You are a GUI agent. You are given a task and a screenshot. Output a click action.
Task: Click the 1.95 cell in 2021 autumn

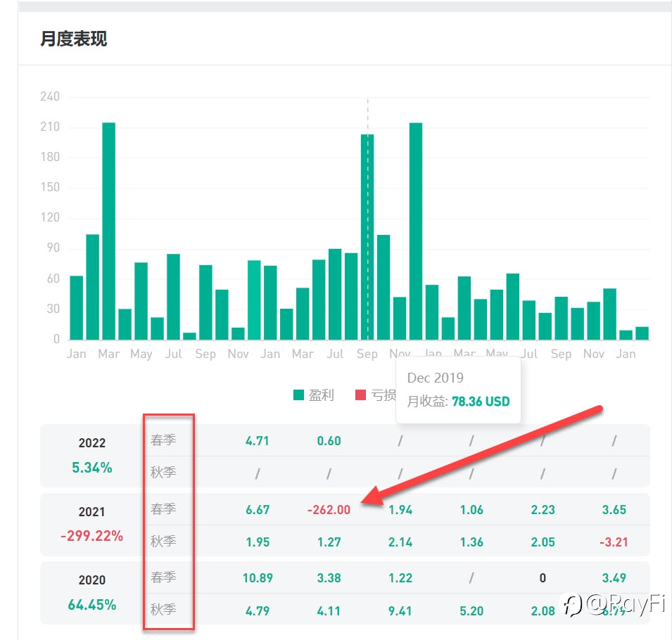click(x=258, y=542)
